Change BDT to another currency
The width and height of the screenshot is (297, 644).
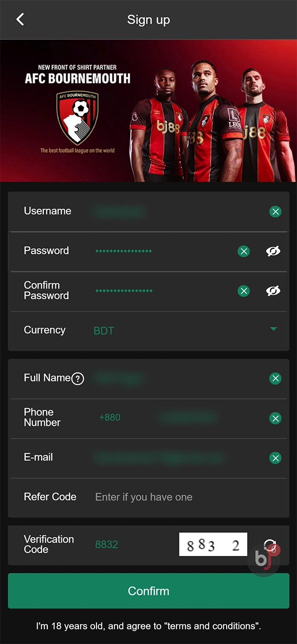tap(104, 331)
